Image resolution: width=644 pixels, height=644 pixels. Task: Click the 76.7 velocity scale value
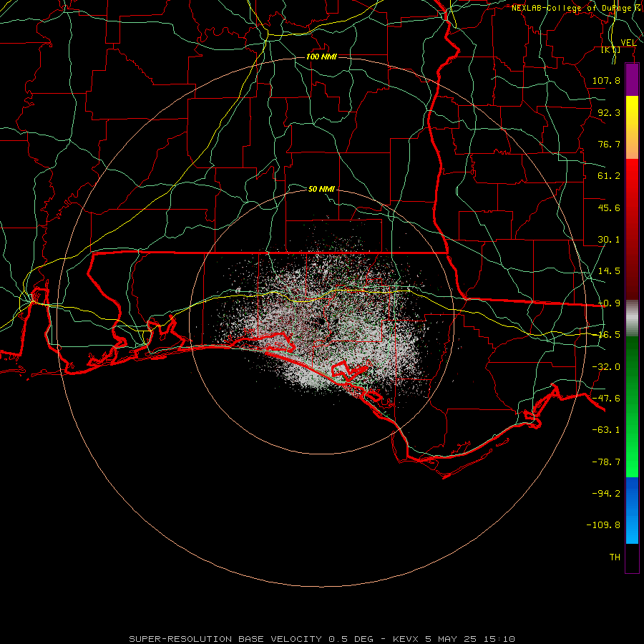(x=609, y=144)
